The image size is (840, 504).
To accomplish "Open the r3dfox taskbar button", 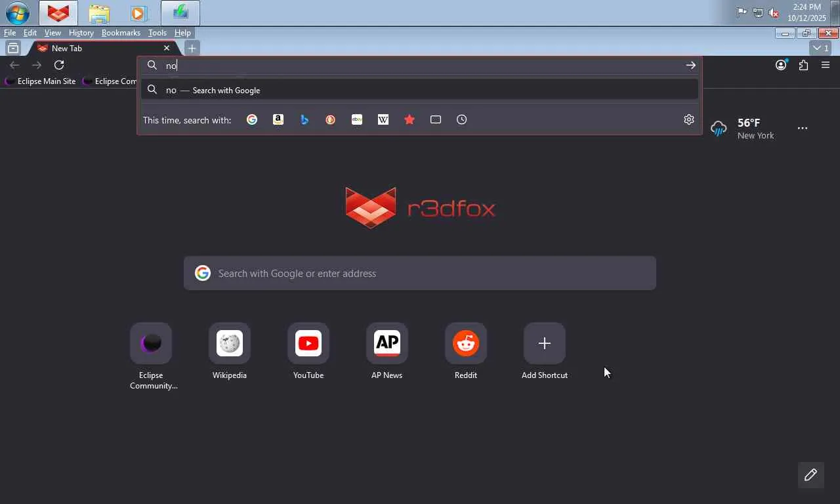I will (x=58, y=13).
